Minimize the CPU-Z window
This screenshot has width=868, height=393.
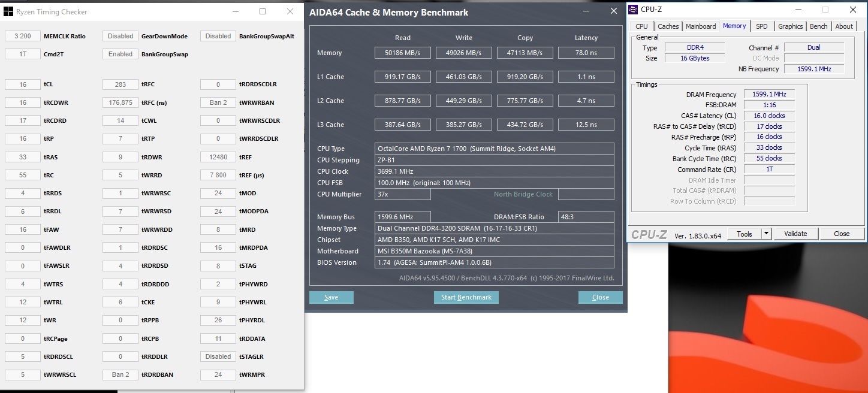click(797, 10)
